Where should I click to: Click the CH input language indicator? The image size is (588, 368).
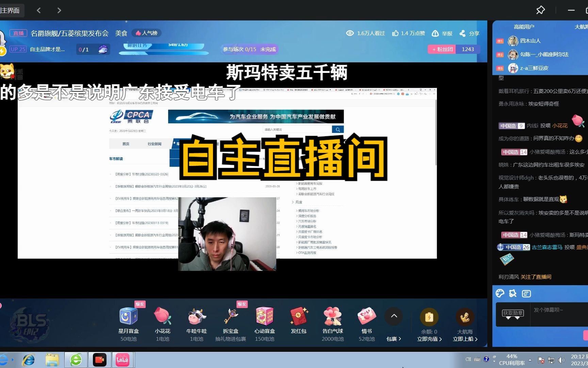tap(468, 359)
